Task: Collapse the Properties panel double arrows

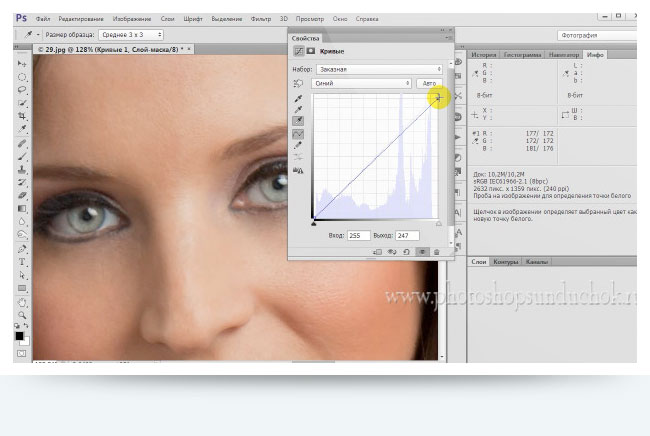Action: click(x=442, y=30)
